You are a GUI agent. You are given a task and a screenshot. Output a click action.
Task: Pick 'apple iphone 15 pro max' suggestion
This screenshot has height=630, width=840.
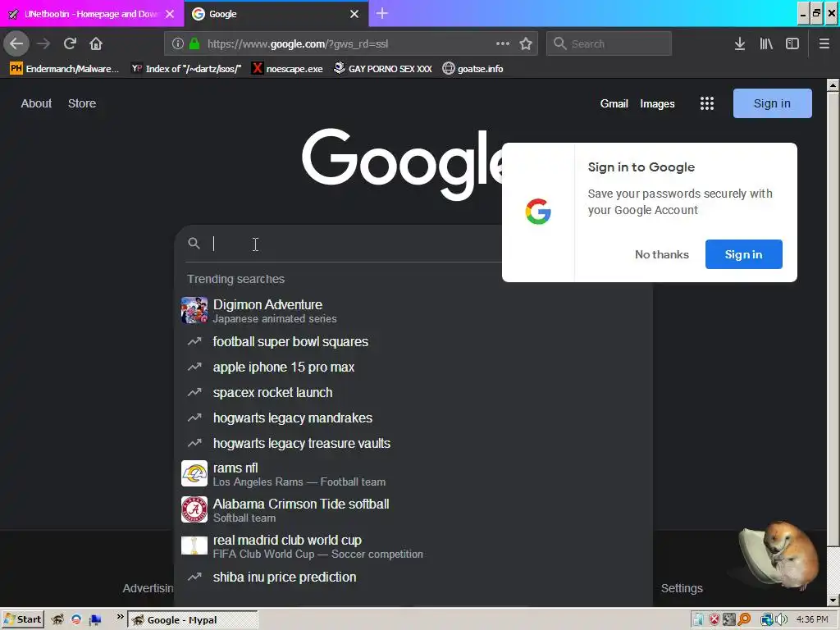pos(413,367)
